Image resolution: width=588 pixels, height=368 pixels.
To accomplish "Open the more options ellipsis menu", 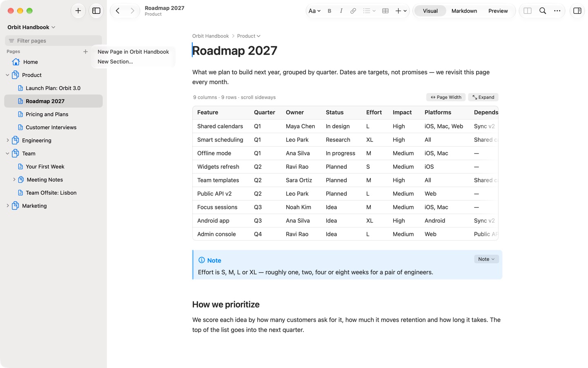I will pos(557,11).
